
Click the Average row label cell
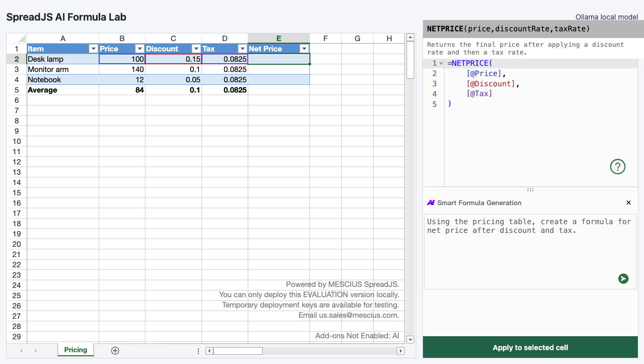(63, 90)
